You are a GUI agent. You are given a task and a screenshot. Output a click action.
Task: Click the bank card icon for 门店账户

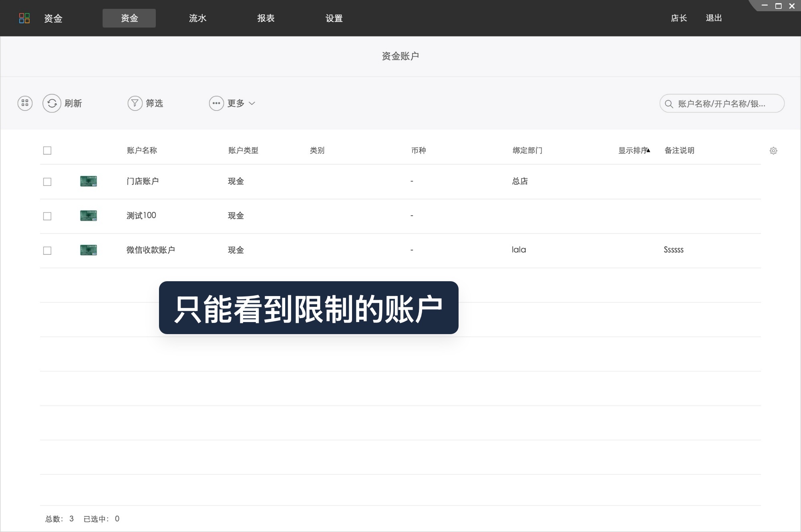pyautogui.click(x=88, y=181)
